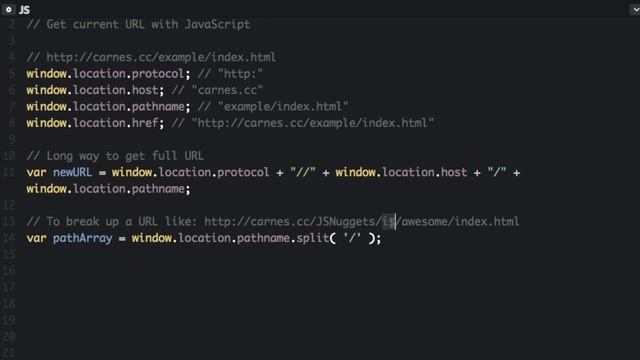640x360 pixels.
Task: Expand the JS panel dropdown chevron
Action: click(x=635, y=10)
